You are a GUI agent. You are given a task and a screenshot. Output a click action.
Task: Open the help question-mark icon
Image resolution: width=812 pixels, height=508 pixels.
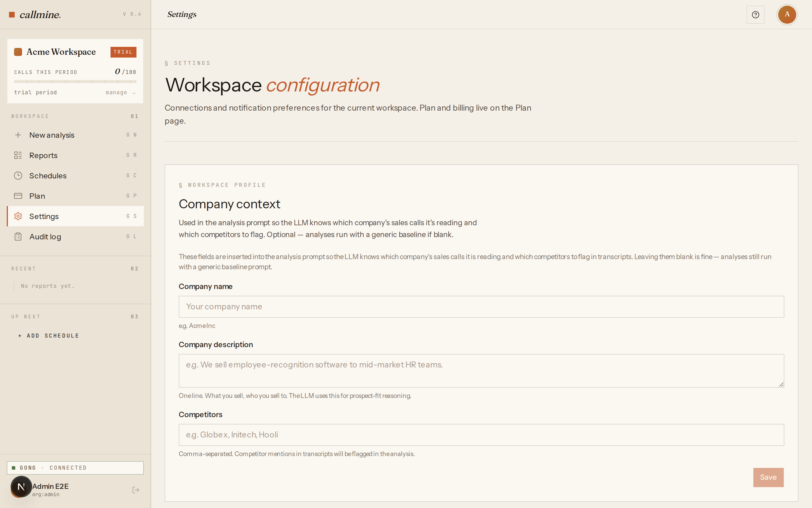pyautogui.click(x=755, y=14)
